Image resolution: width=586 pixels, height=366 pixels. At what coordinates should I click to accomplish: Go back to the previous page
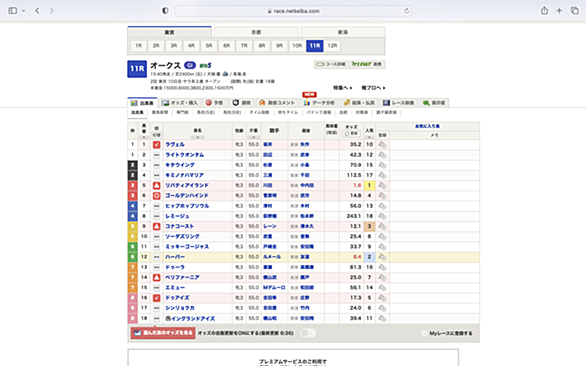[x=37, y=11]
